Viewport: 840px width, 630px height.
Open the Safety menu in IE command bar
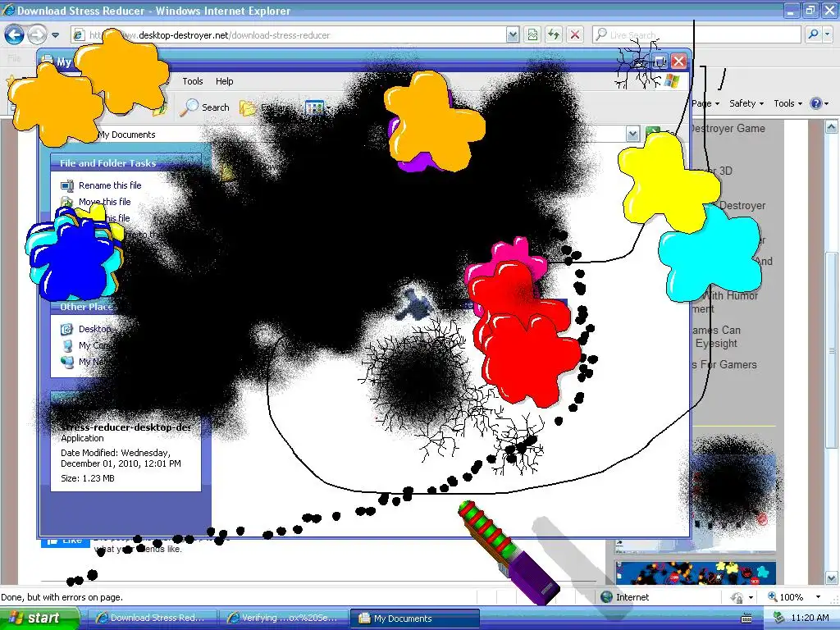[746, 103]
